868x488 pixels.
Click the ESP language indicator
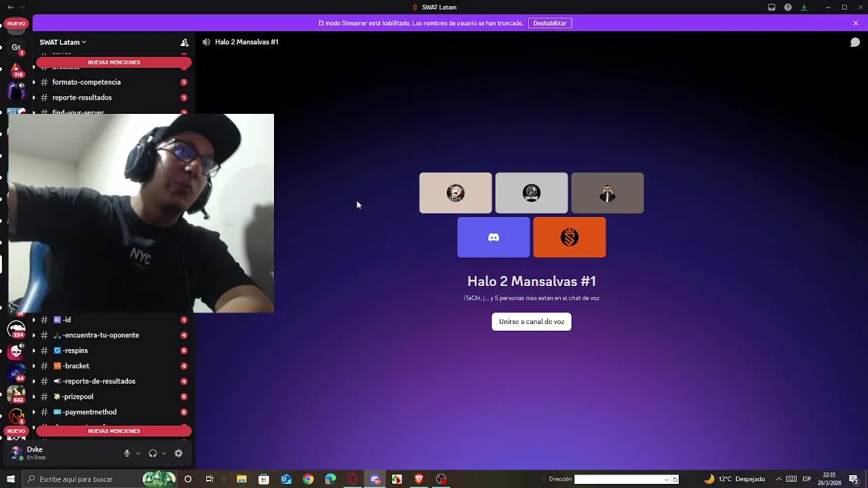click(x=807, y=479)
